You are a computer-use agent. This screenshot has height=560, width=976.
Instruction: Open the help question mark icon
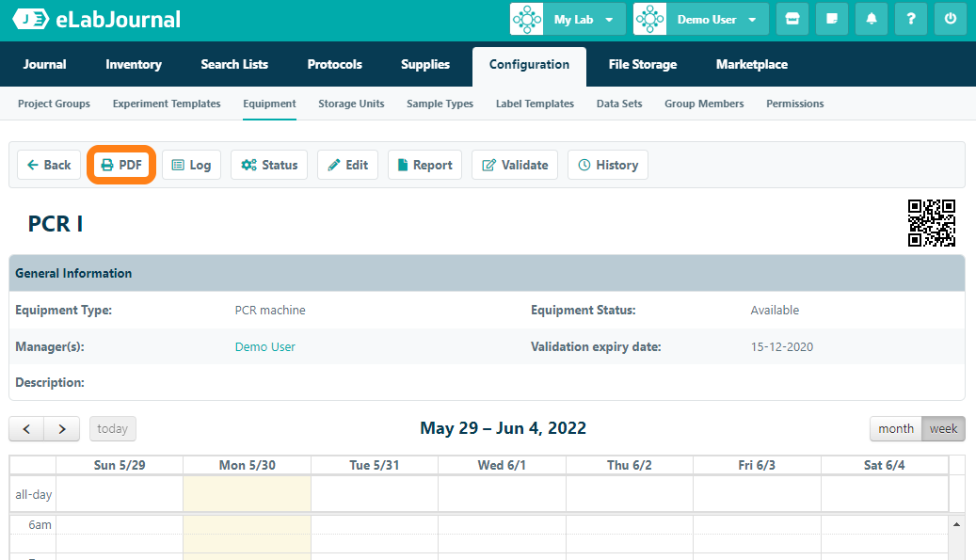(911, 19)
